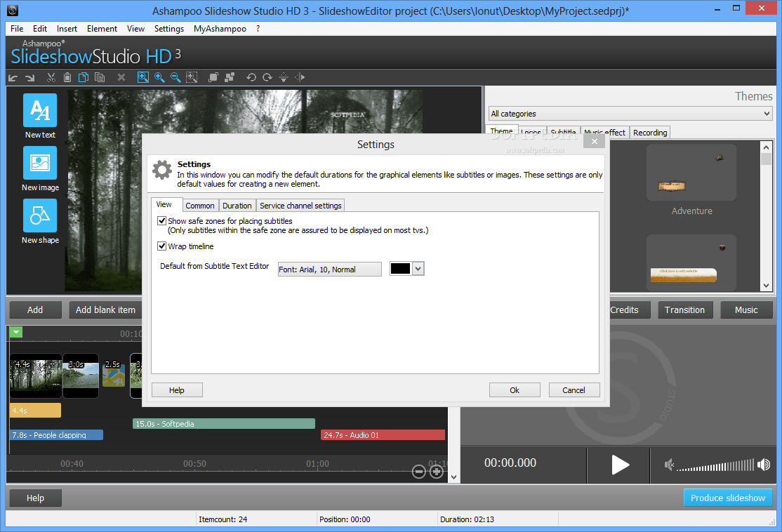
Task: Click the scissors Cut icon
Action: (51, 77)
